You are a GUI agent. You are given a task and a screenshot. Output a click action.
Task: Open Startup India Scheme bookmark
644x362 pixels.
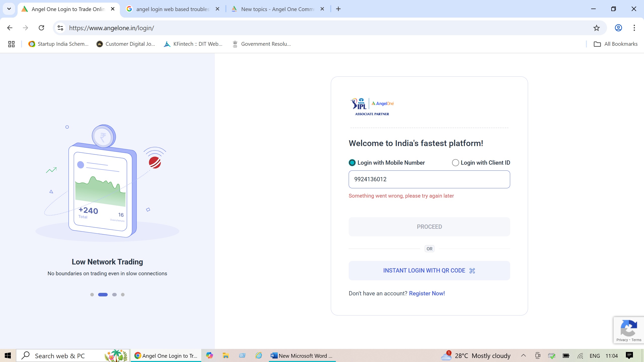pyautogui.click(x=58, y=44)
